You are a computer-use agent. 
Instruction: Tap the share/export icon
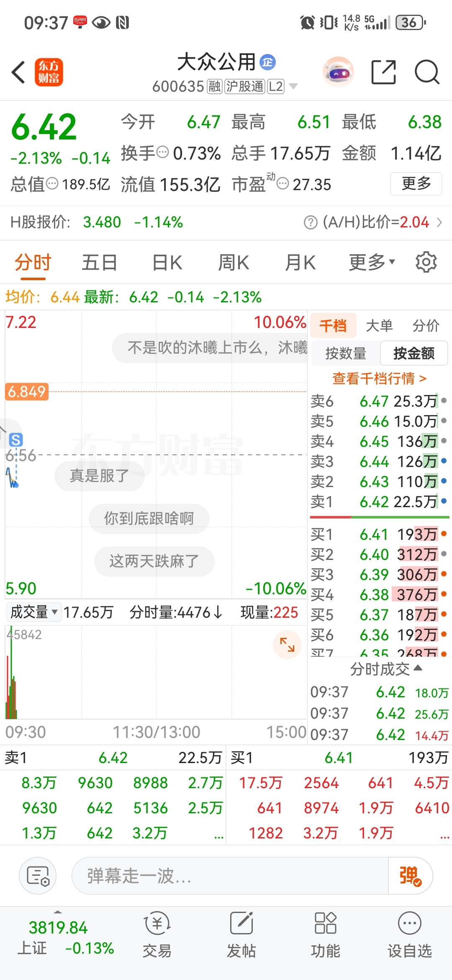(x=384, y=72)
